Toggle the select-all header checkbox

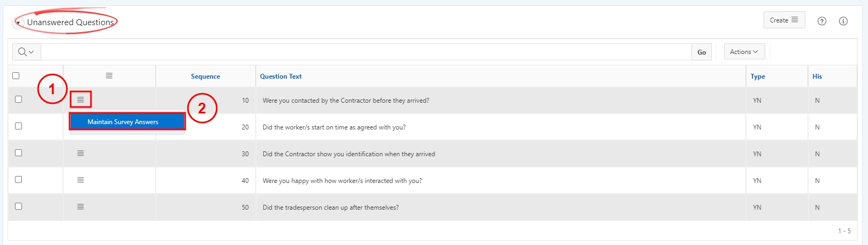click(x=16, y=75)
